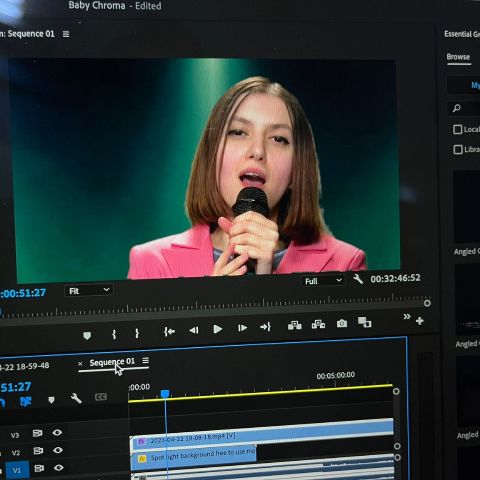Click the V2 track label
This screenshot has width=480, height=480.
coord(16,453)
